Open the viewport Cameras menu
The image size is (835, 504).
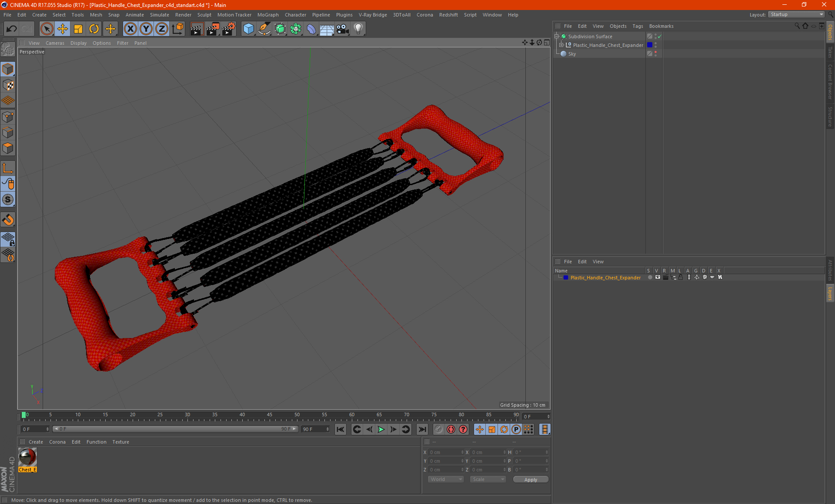(x=55, y=43)
